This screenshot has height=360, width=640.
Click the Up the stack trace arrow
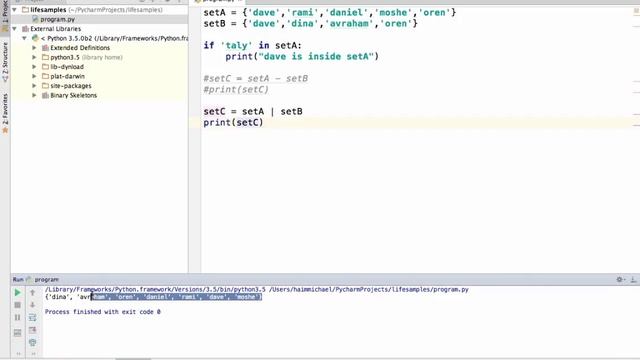click(x=33, y=292)
